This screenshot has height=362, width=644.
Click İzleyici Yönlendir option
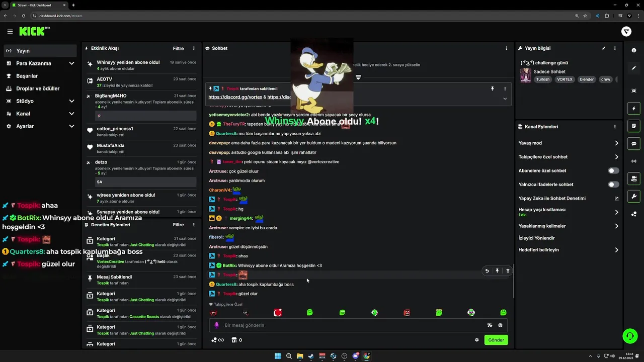click(x=536, y=238)
